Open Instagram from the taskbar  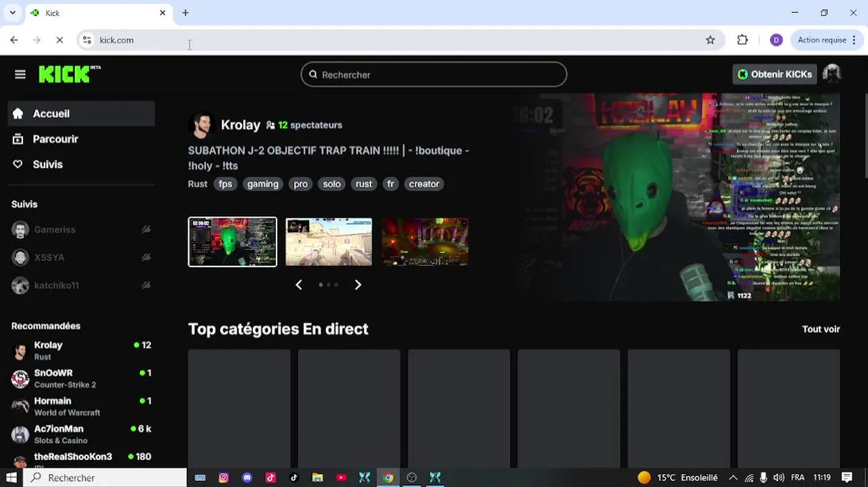[224, 478]
